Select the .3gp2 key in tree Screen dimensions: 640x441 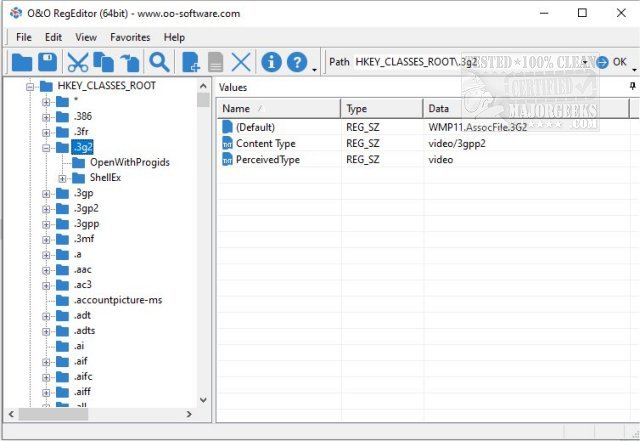[86, 209]
